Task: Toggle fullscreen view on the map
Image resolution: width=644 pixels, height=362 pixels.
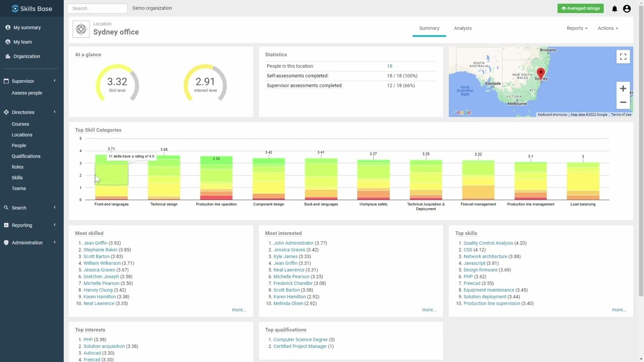Action: pos(623,57)
